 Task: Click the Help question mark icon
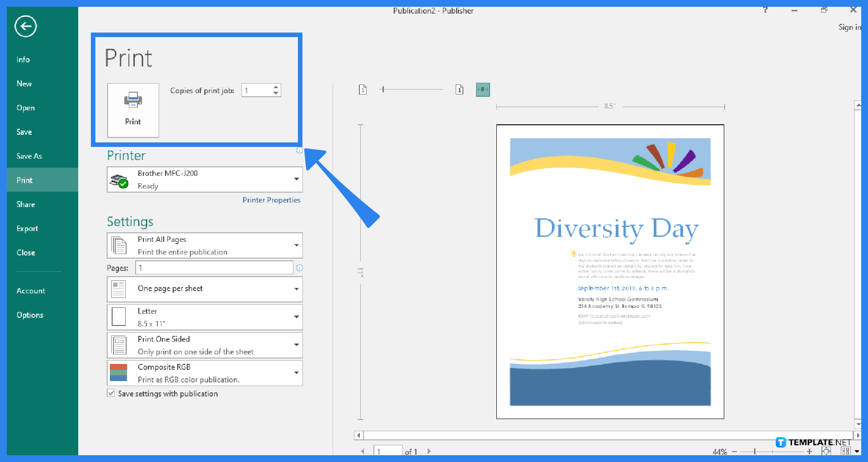point(765,9)
